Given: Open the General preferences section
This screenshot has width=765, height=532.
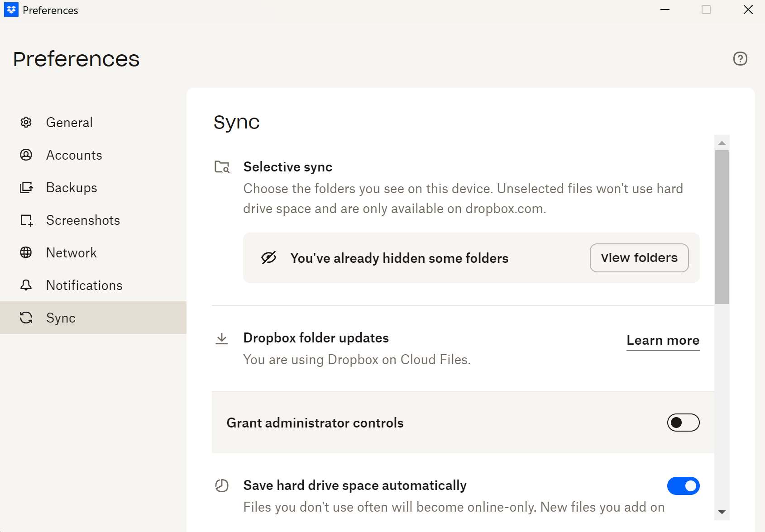Looking at the screenshot, I should (93, 122).
